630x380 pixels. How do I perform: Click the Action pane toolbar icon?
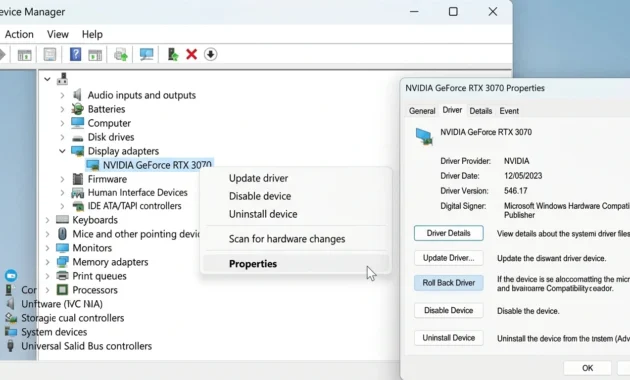click(x=95, y=55)
